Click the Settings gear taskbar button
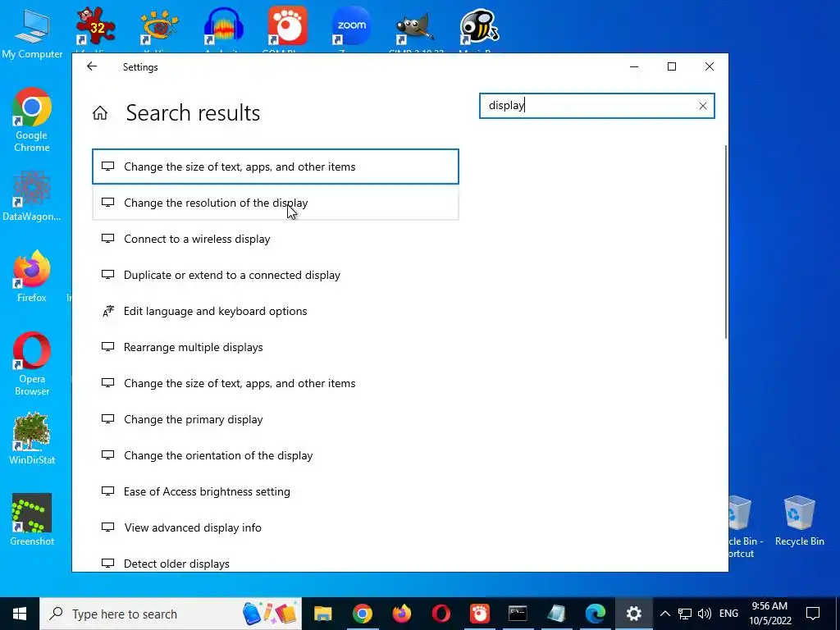The width and height of the screenshot is (840, 630). click(634, 614)
